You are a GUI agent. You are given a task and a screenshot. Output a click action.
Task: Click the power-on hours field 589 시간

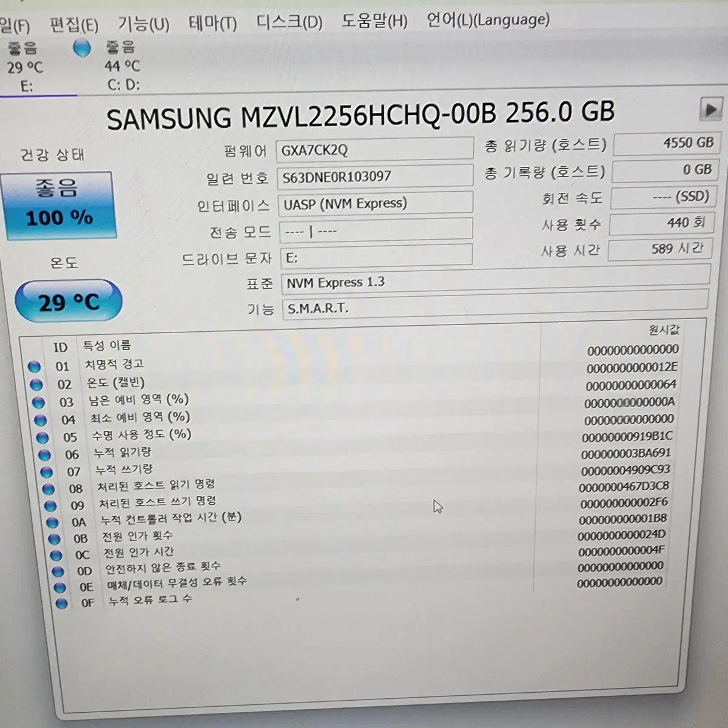tap(659, 249)
